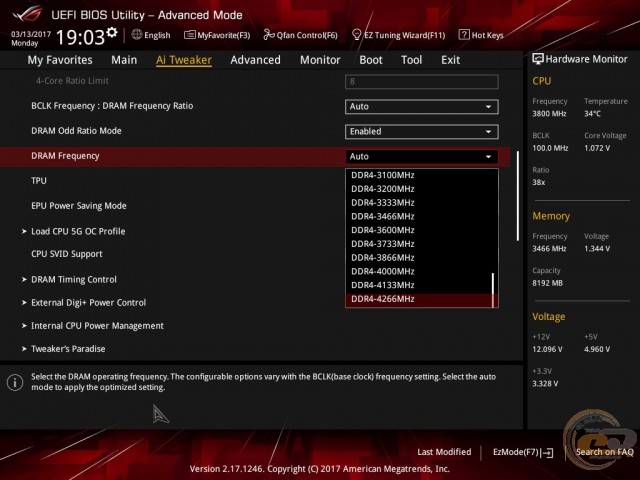The width and height of the screenshot is (640, 480).
Task: Expand Load CPU 5G OC Profile
Action: coord(78,231)
